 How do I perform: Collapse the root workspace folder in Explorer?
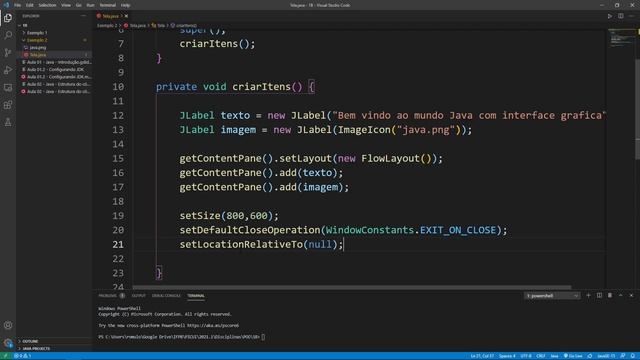tap(24, 25)
